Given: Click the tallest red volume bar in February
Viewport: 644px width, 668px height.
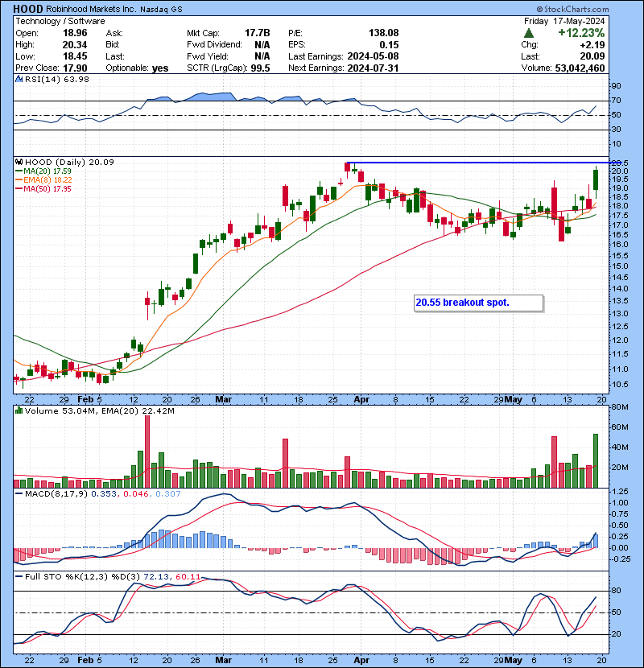Looking at the screenshot, I should (147, 452).
